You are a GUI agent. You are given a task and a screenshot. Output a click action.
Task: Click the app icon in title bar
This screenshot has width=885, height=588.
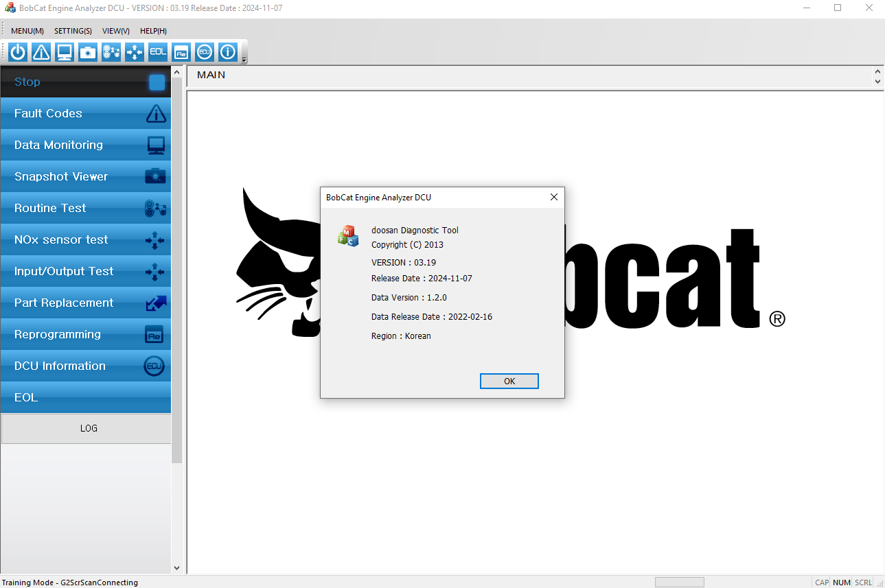(10, 8)
